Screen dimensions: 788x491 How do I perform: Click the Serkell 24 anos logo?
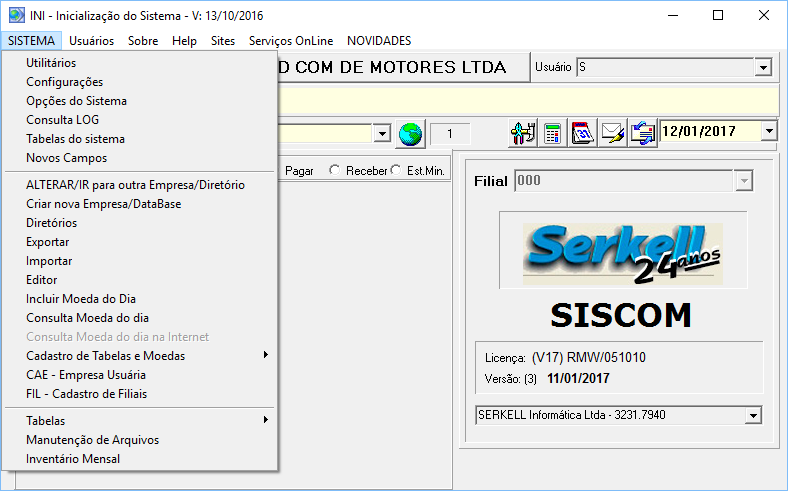[x=623, y=253]
